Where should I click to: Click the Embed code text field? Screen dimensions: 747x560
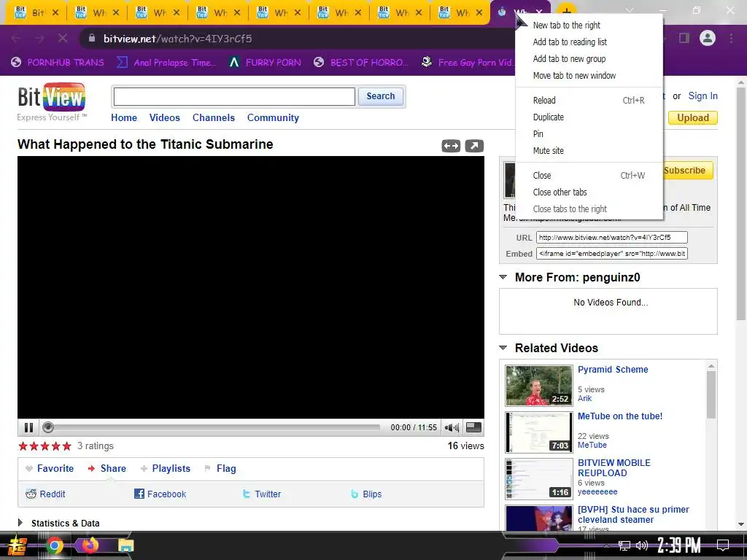click(x=612, y=253)
